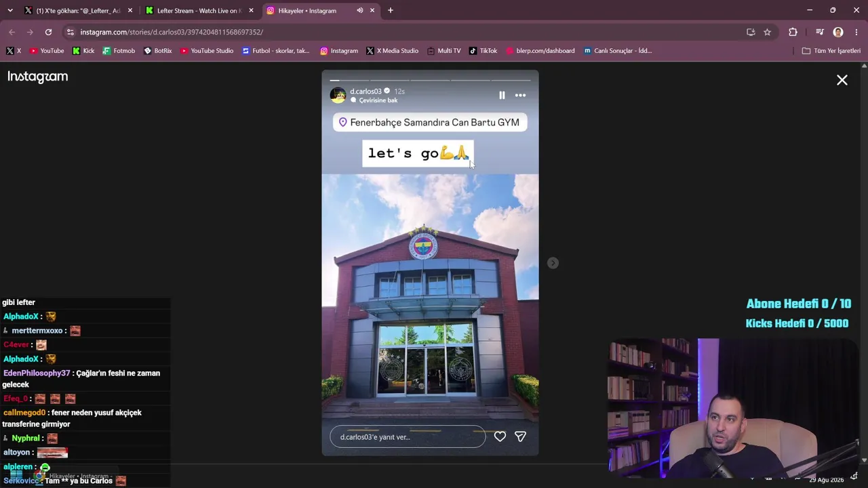The height and width of the screenshot is (488, 868).
Task: Click the 'Abone Hedefi 0 / 10' overlay text
Action: coord(799,304)
